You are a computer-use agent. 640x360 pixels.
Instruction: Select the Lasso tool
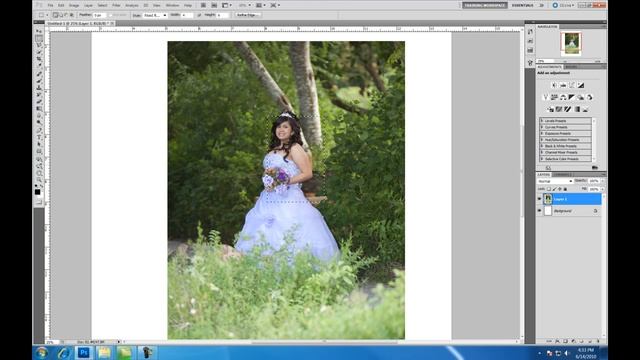tap(39, 45)
